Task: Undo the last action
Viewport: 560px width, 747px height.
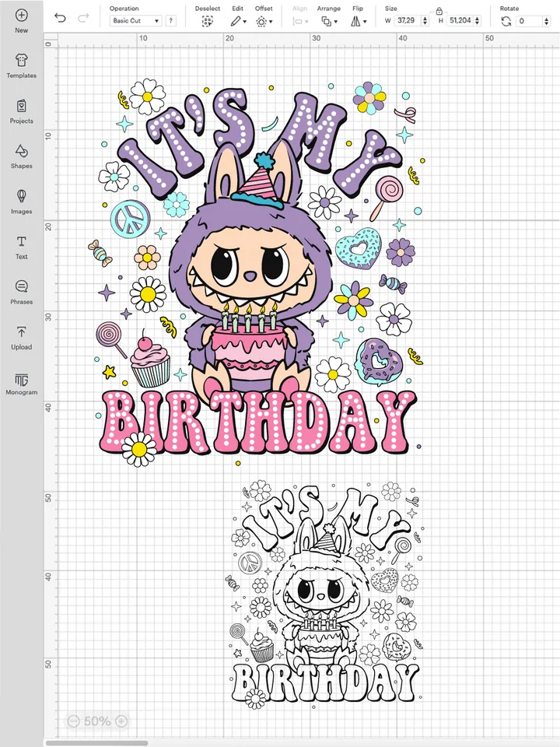Action: coord(61,17)
